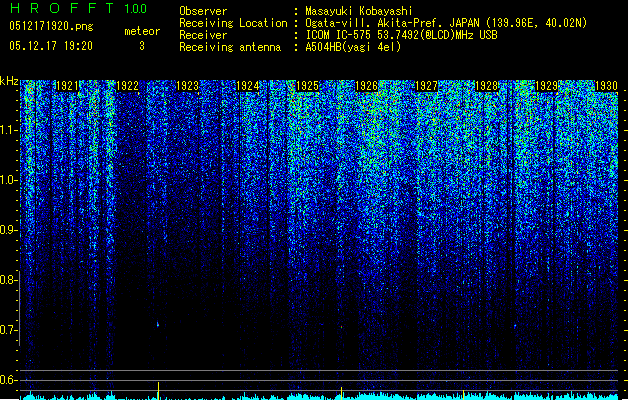The height and width of the screenshot is (400, 629).
Task: Click the 0.6 kHz axis label
Action: [8, 380]
